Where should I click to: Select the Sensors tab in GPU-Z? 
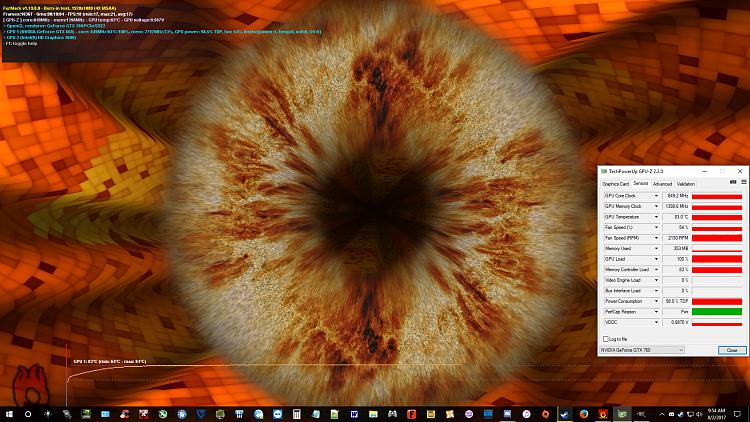coord(640,183)
